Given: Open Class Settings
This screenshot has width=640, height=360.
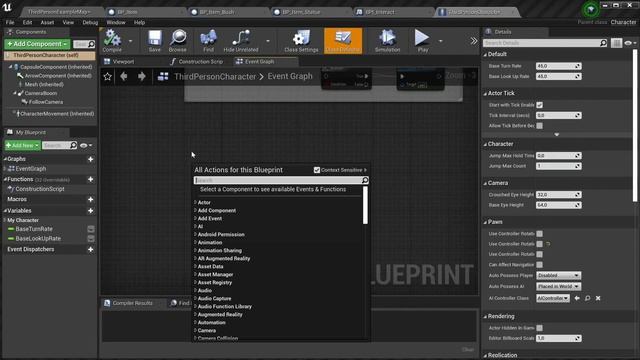Looking at the screenshot, I should coord(301,40).
